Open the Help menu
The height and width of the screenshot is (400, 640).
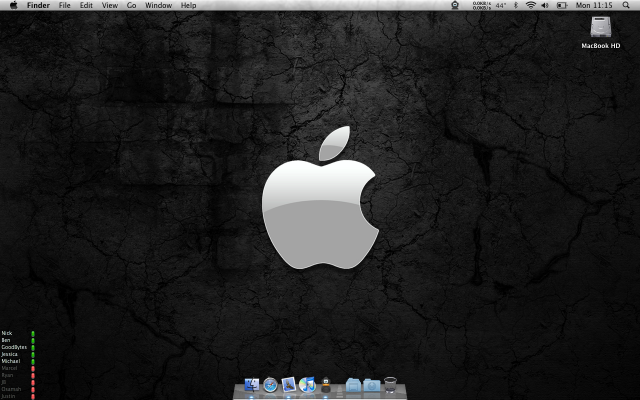pos(188,5)
